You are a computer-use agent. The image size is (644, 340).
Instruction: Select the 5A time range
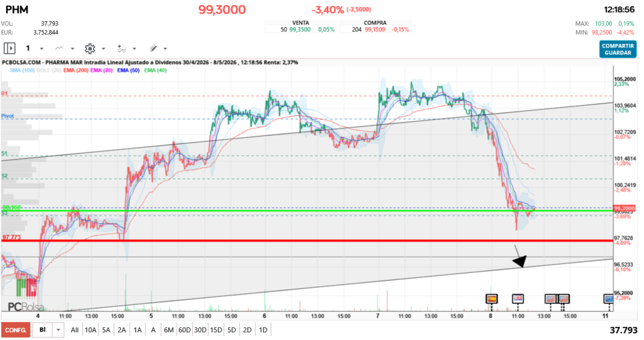coord(106,330)
